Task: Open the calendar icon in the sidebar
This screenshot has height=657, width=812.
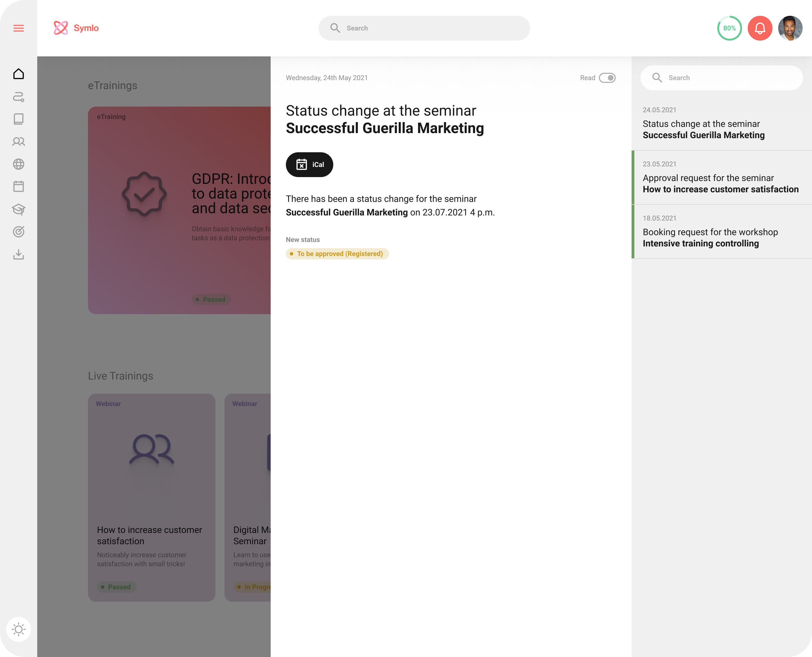Action: [x=19, y=186]
